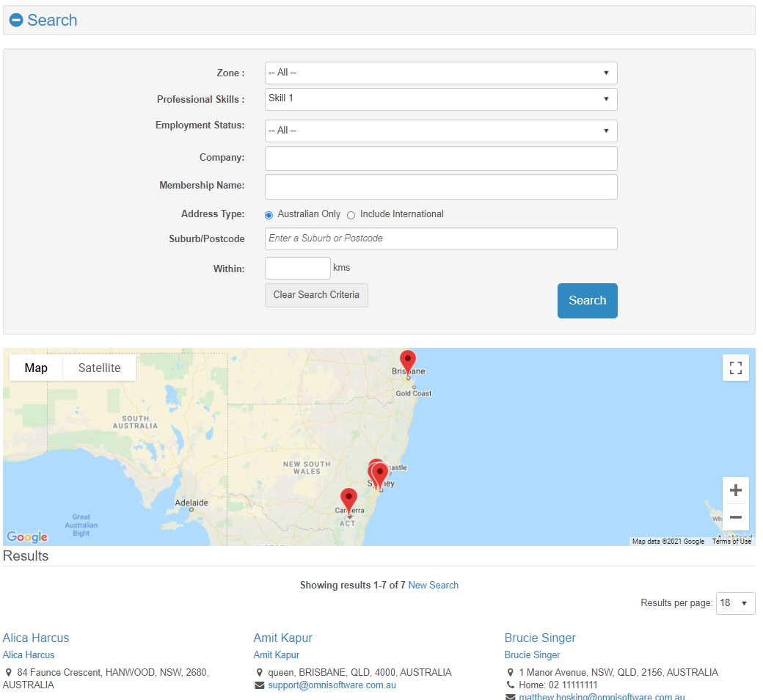Click inside the Suburb/Postcode field
The image size is (763, 700).
[x=440, y=238]
